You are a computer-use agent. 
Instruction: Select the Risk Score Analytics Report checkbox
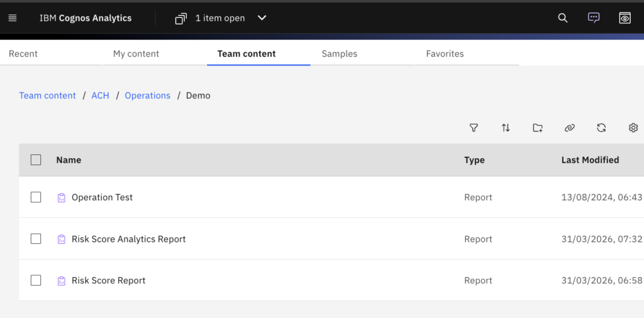pos(36,239)
